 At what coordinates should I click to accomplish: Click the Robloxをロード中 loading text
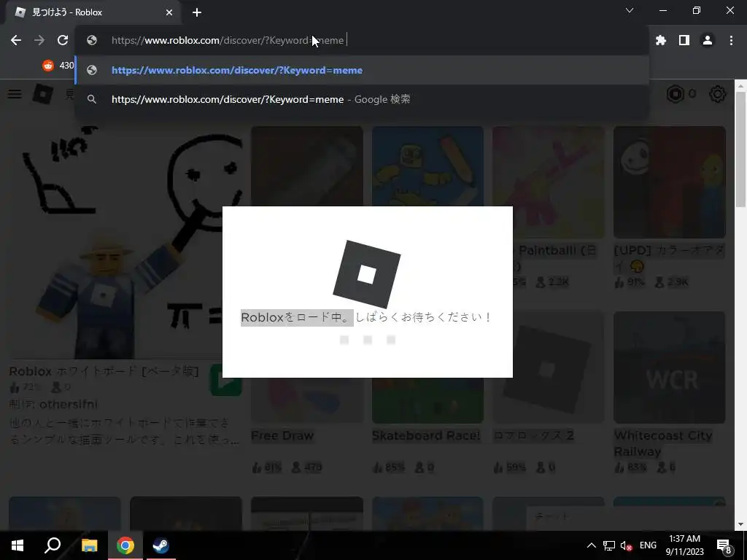[x=297, y=317]
